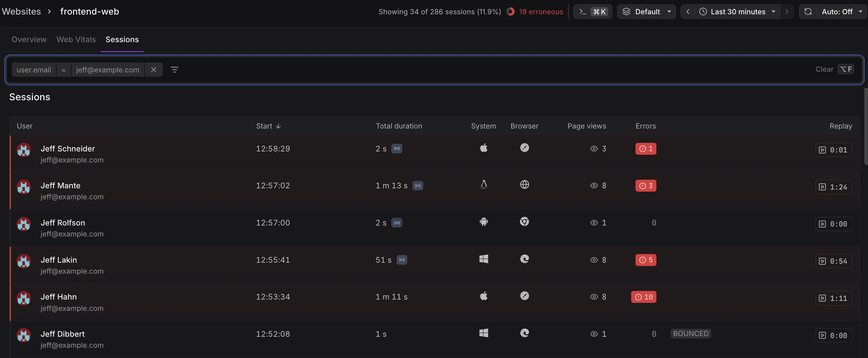The width and height of the screenshot is (868, 358).
Task: Clear all filters with Clear button
Action: click(824, 69)
